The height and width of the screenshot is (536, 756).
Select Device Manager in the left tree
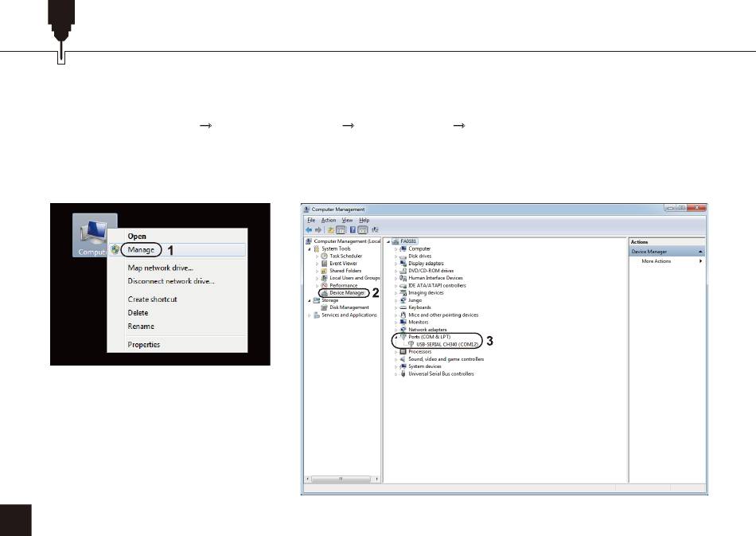347,293
